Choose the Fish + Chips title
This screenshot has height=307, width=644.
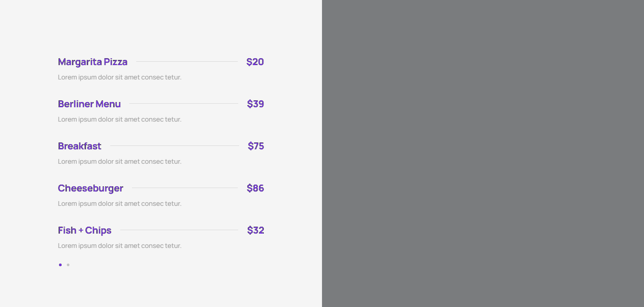click(x=85, y=231)
